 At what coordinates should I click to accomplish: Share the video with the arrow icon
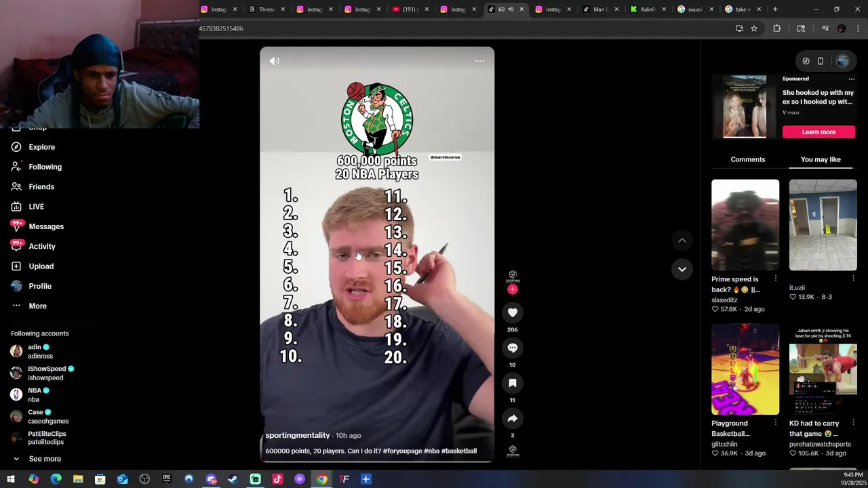coord(513,418)
